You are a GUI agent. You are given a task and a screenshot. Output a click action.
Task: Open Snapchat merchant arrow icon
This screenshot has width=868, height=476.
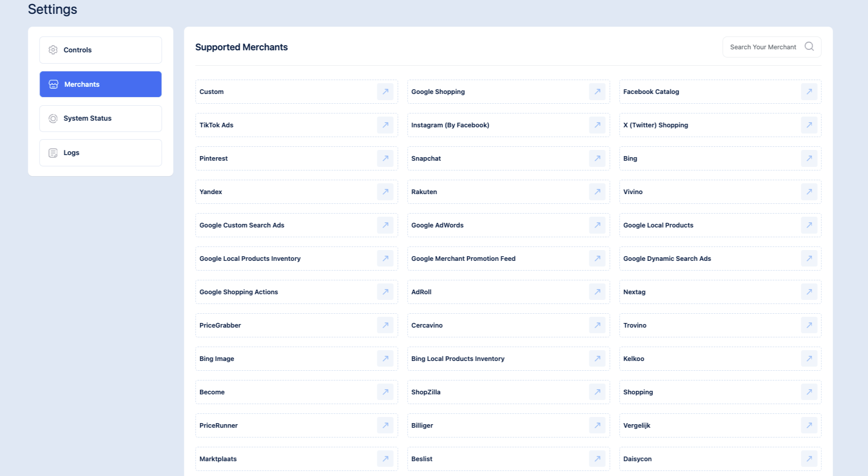coord(597,158)
